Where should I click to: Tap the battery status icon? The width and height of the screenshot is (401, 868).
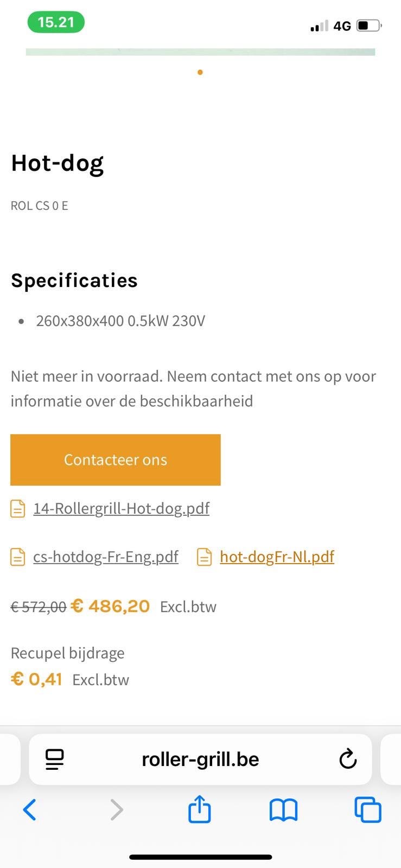coord(369,25)
